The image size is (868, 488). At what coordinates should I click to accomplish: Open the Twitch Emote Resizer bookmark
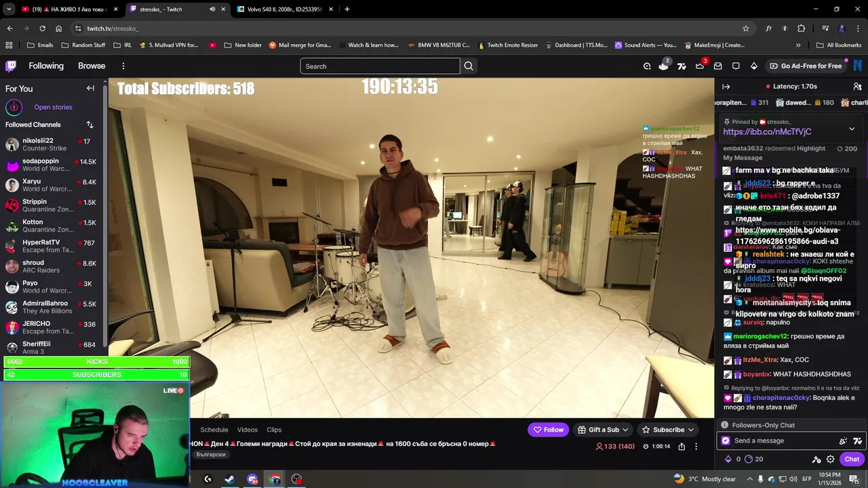(x=508, y=45)
